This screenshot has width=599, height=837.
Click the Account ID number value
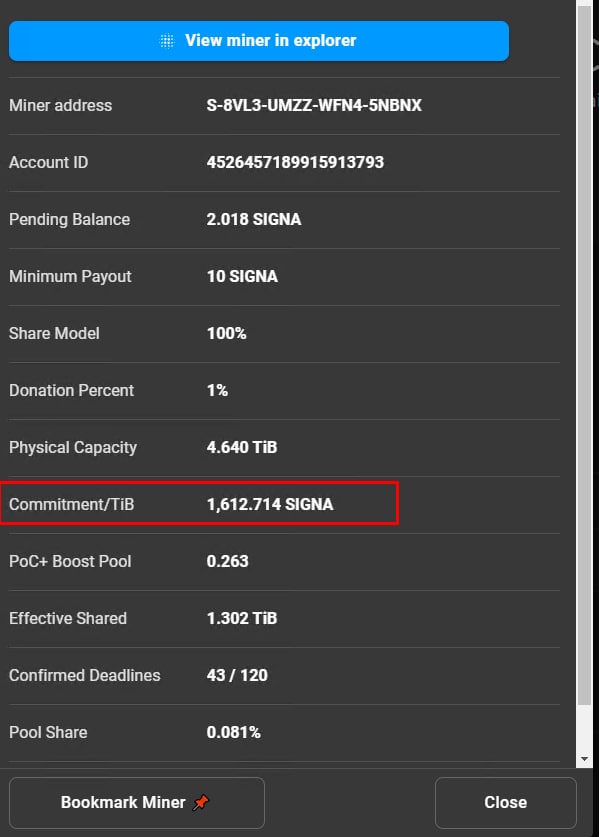295,162
